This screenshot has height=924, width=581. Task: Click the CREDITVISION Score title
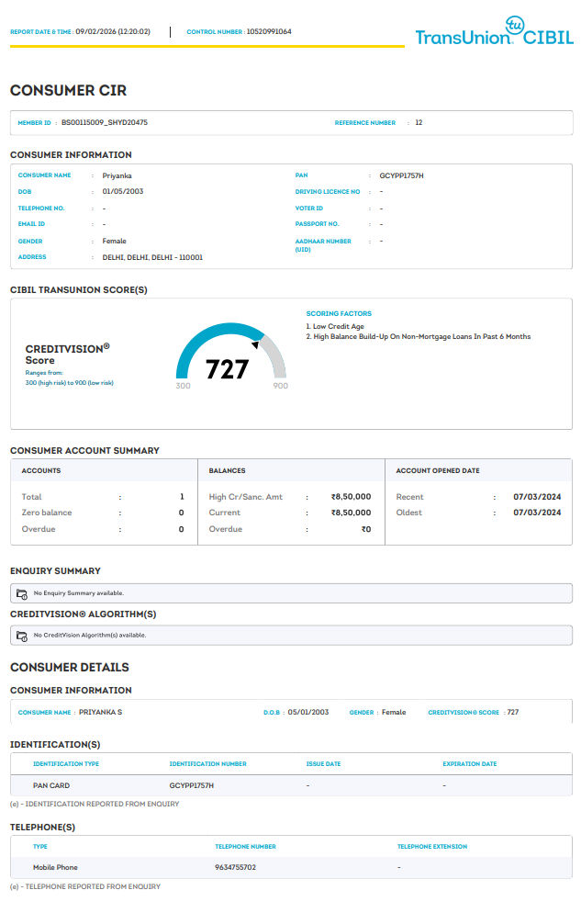67,355
